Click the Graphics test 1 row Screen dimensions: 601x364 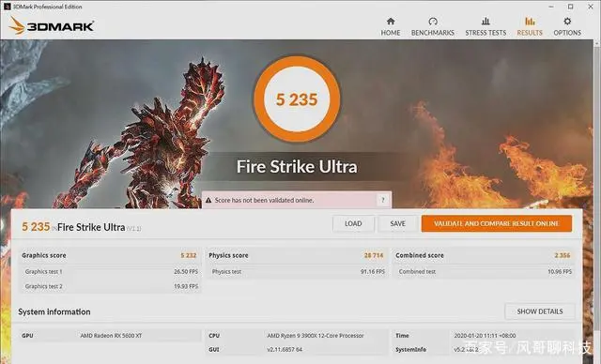[111, 271]
